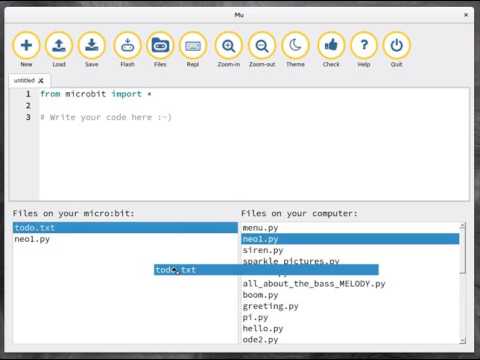Screen dimensions: 480x360
Task: Select hello.py in computer files
Action: pos(350,328)
